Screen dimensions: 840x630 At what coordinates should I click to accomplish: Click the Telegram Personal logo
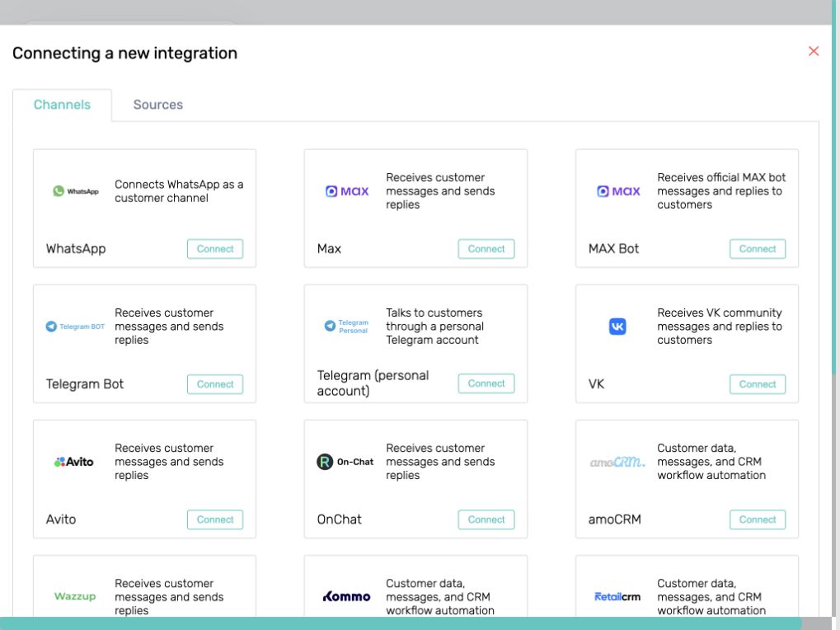[x=346, y=327]
